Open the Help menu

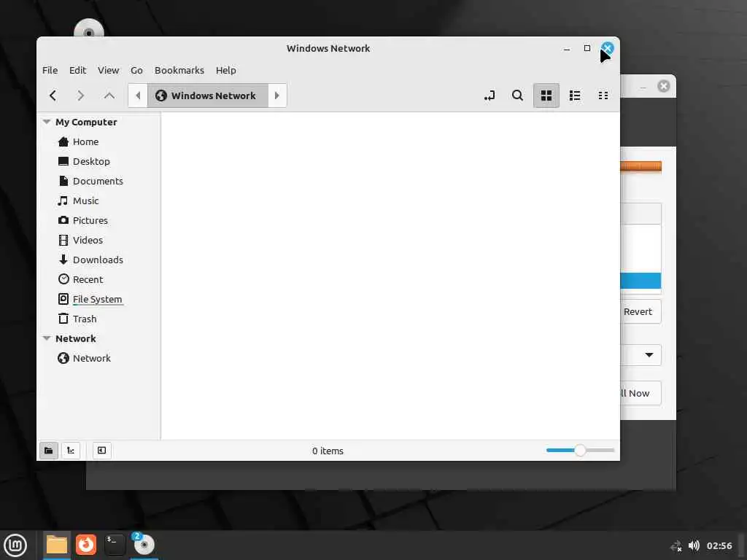tap(226, 71)
